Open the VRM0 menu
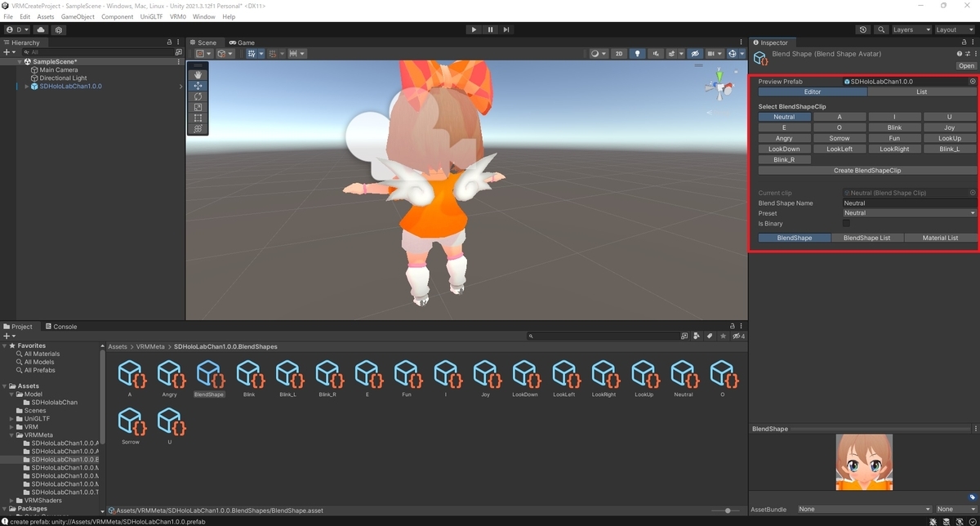The width and height of the screenshot is (980, 526). click(178, 16)
